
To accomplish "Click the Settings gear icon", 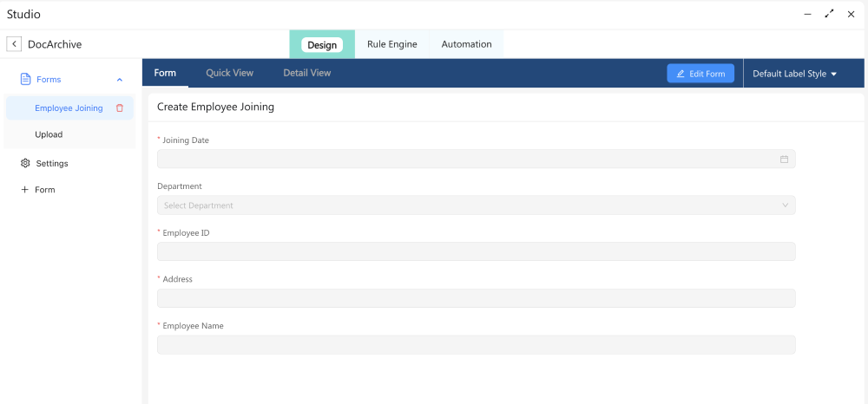I will pyautogui.click(x=25, y=164).
